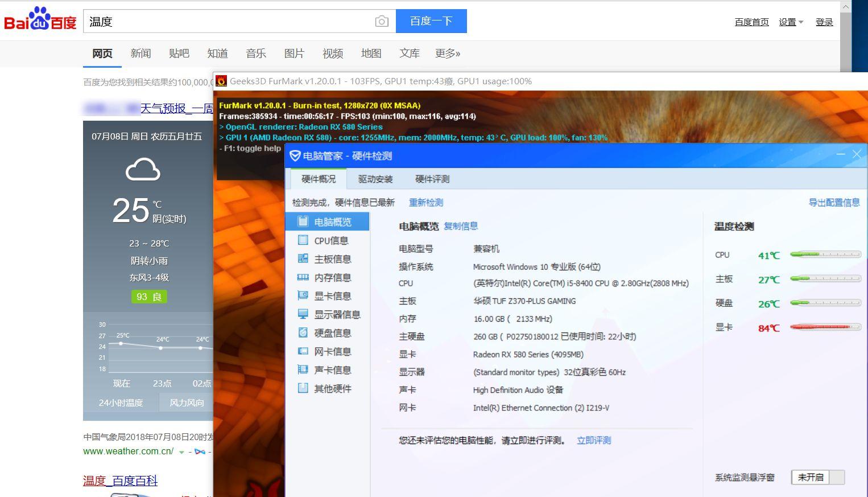Open the 视频 tab on Baidu

[333, 54]
